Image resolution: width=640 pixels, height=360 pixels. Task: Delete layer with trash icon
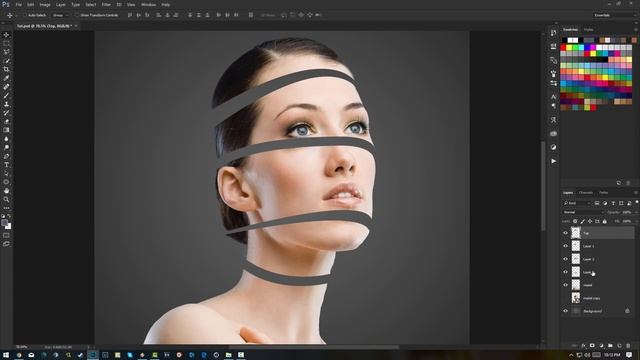tap(628, 346)
